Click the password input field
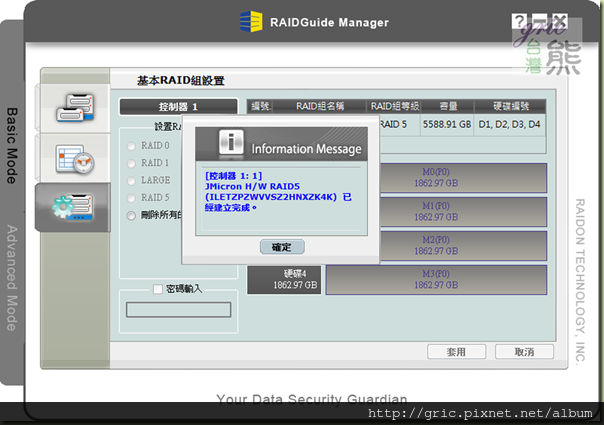Image resolution: width=604 pixels, height=425 pixels. [179, 310]
